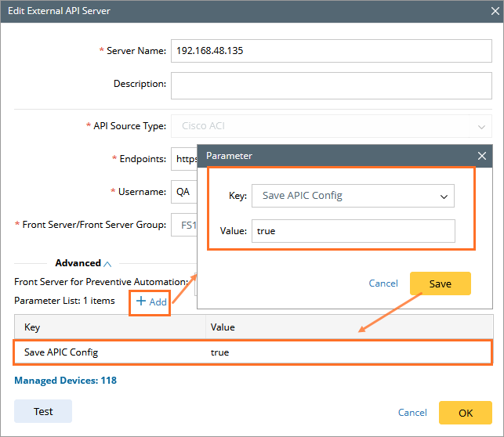Viewport: 504px width, 437px height.
Task: Open the Managed Devices: 118 link
Action: (65, 381)
